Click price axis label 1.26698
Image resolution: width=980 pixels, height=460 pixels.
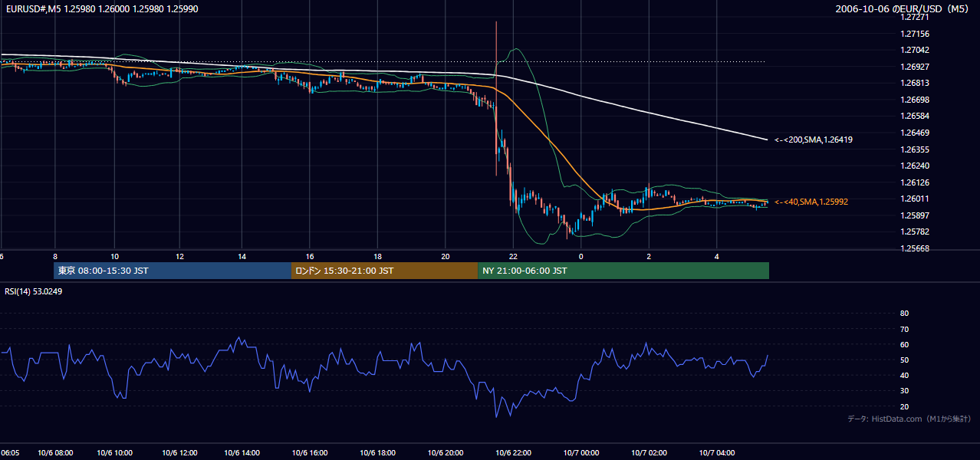tap(916, 100)
